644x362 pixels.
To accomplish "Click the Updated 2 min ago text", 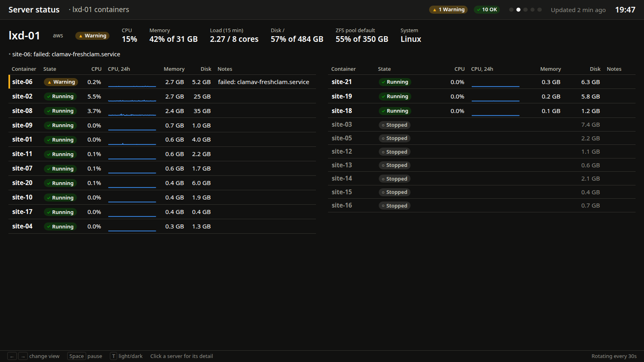I will (x=578, y=10).
